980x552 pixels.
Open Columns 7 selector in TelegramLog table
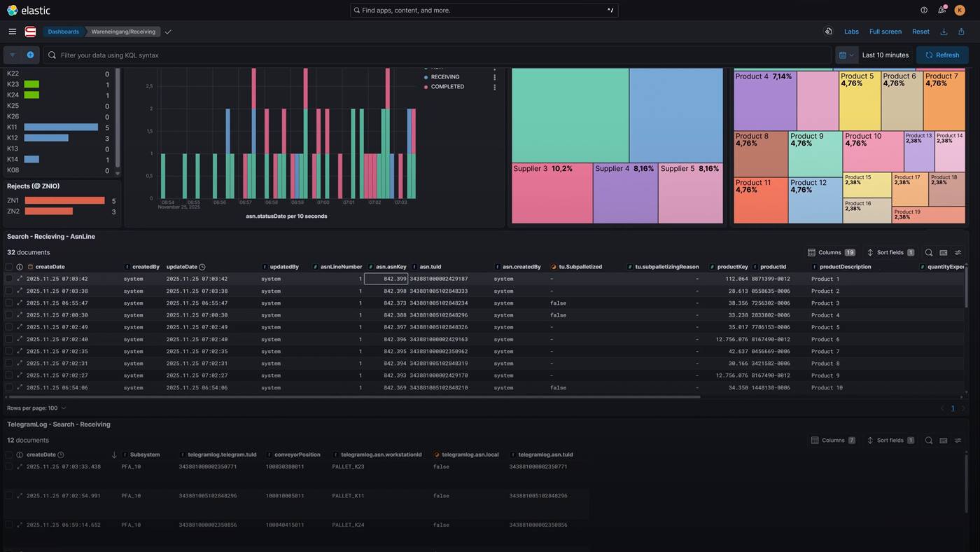pos(833,441)
